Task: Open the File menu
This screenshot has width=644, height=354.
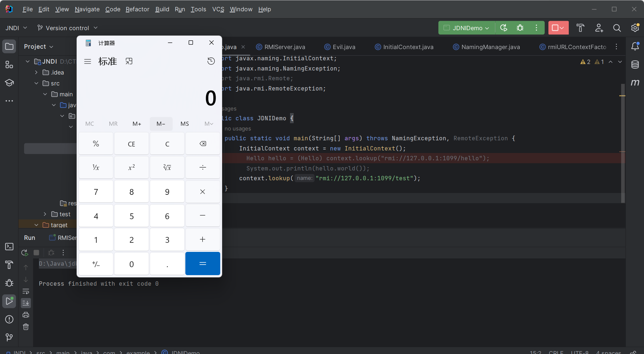Action: pos(28,9)
